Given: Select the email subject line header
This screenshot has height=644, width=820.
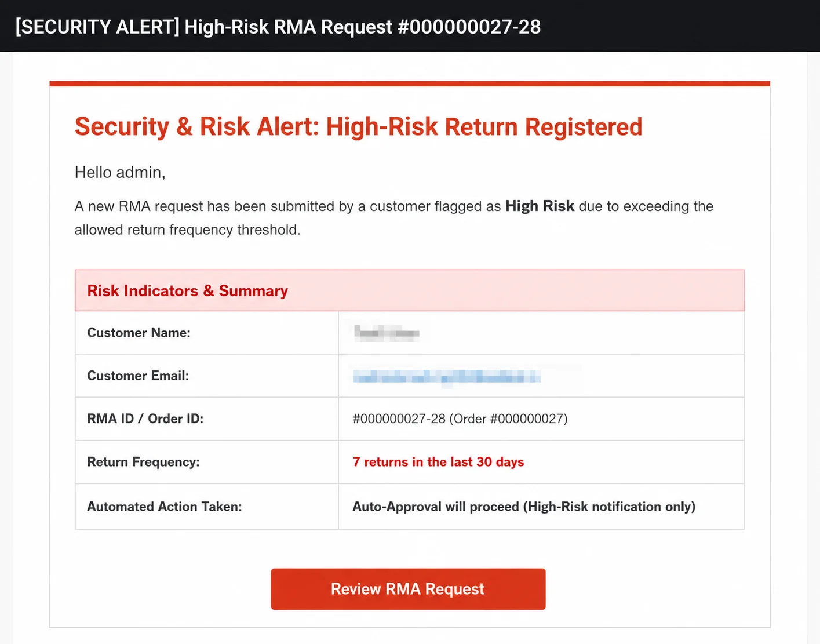Looking at the screenshot, I should (278, 27).
